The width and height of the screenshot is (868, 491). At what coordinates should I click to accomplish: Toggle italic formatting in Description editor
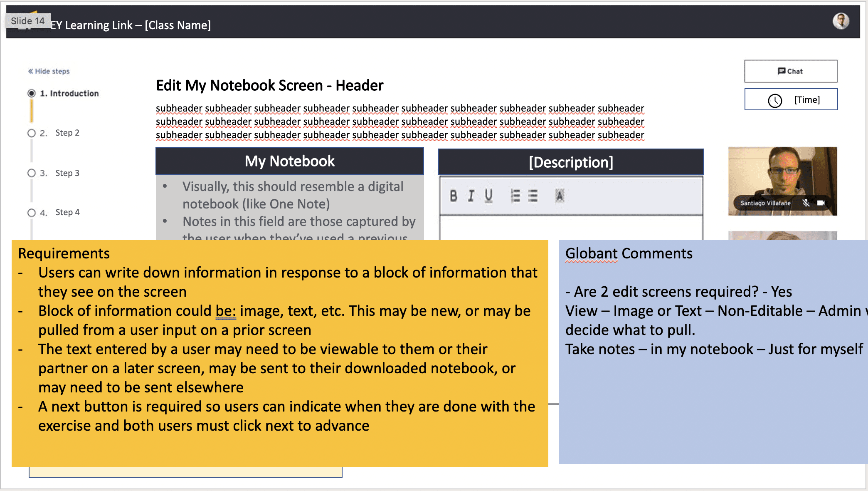coord(471,196)
